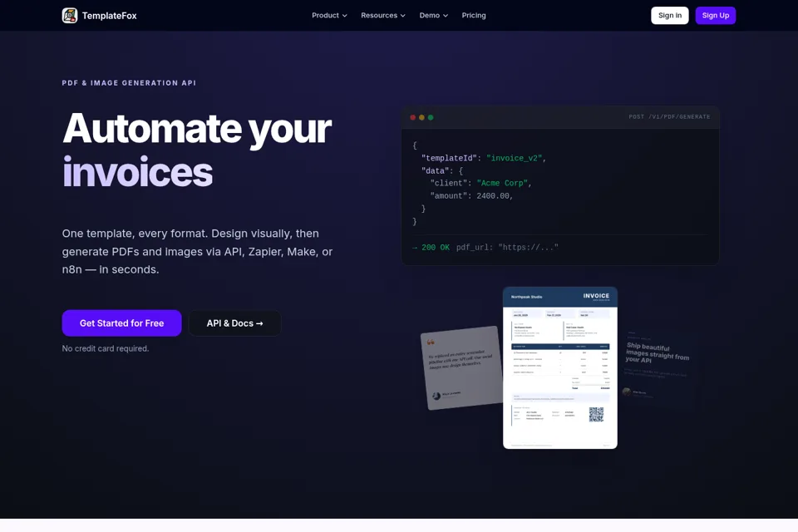Click the yellow dot in code window
798x532 pixels.
pos(421,117)
